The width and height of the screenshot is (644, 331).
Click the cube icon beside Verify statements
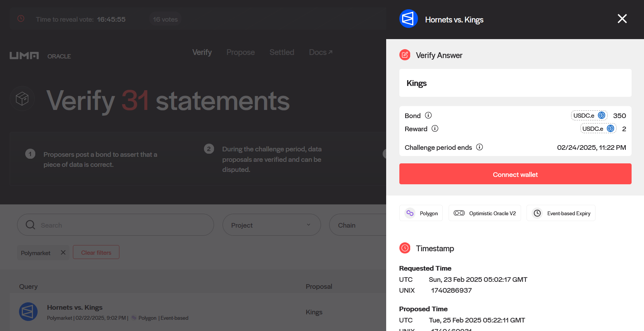(x=22, y=99)
